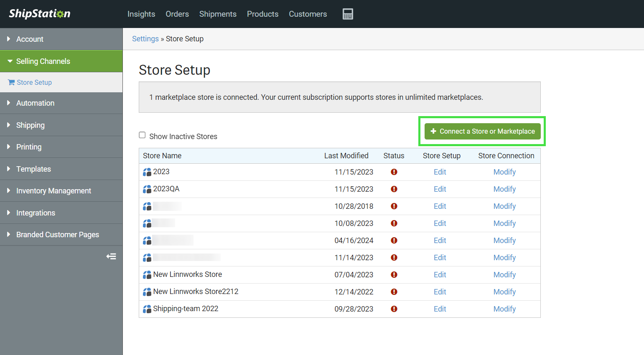Enable Show Inactive Stores checkbox
The width and height of the screenshot is (644, 355).
(x=143, y=135)
